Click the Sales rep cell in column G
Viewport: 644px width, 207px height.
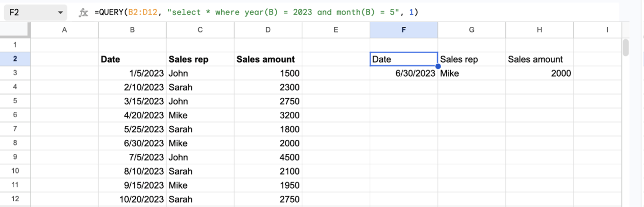pyautogui.click(x=472, y=59)
